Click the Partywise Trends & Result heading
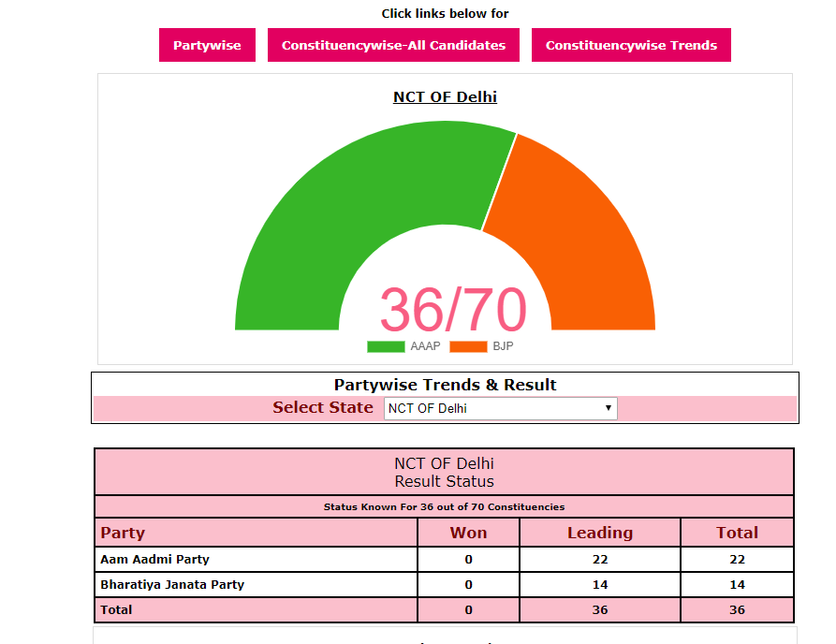The width and height of the screenshot is (836, 644). (x=445, y=385)
